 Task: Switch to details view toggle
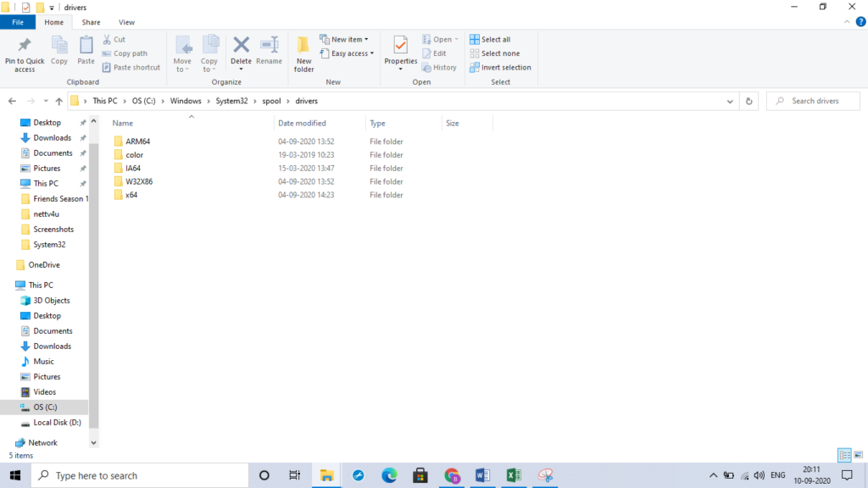(844, 455)
